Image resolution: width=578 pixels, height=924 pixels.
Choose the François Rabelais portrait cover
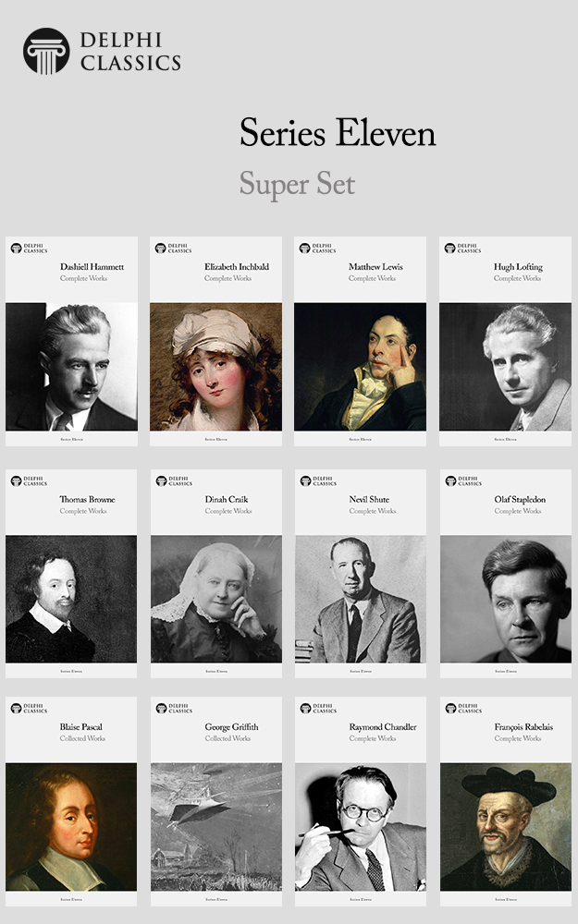506,801
